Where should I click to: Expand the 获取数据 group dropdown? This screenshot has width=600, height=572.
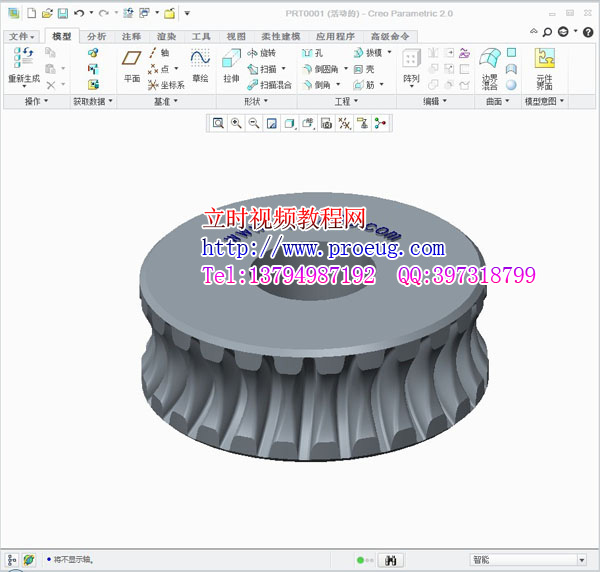pyautogui.click(x=93, y=101)
